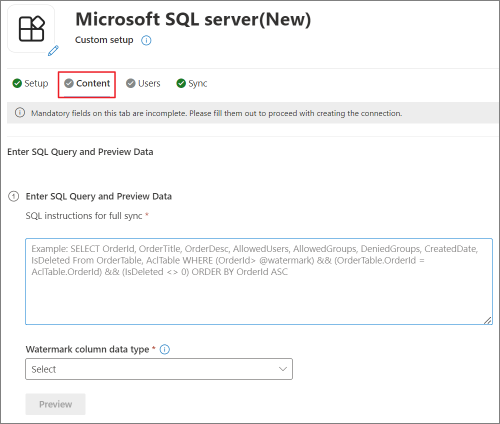
Task: Click the textarea resize handle corner
Action: [488, 320]
